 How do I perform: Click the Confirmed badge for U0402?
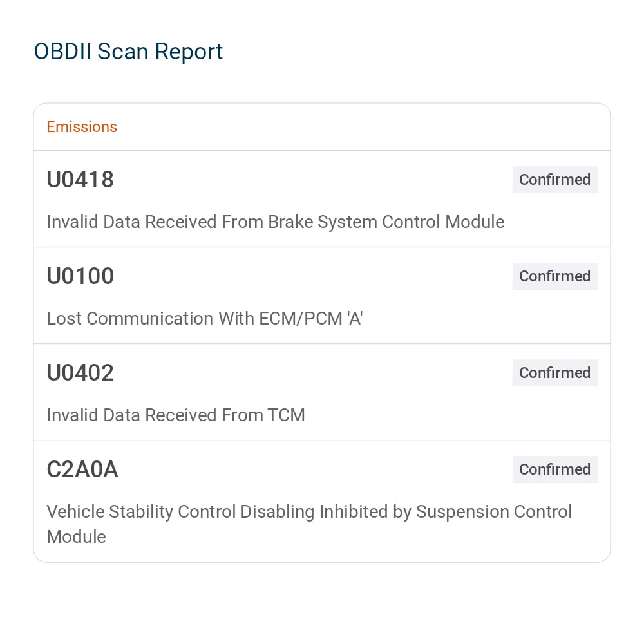point(554,372)
